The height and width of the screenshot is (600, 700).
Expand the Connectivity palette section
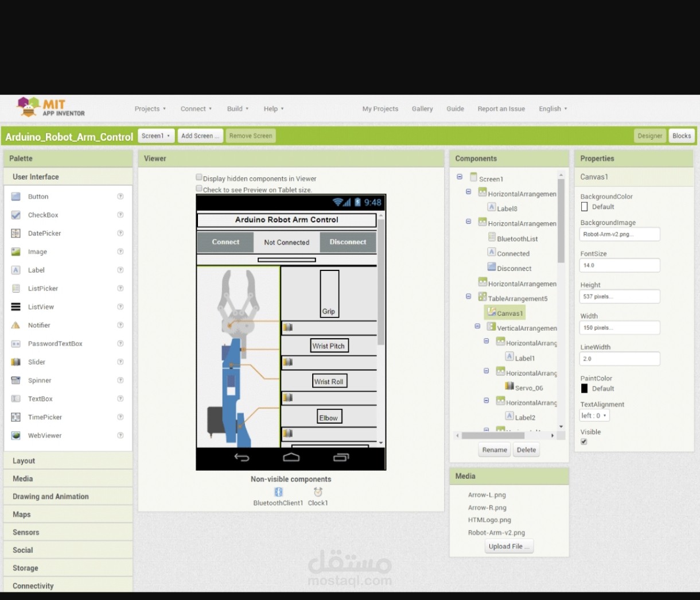(x=68, y=586)
